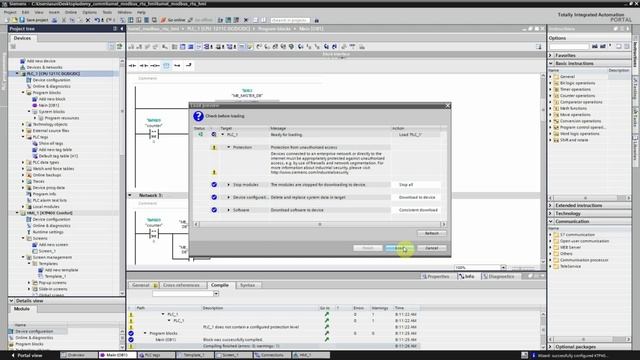Viewport: 640px width, 360px height.
Task: Click the Delete (X) icon in the main toolbar
Action: [x=87, y=20]
